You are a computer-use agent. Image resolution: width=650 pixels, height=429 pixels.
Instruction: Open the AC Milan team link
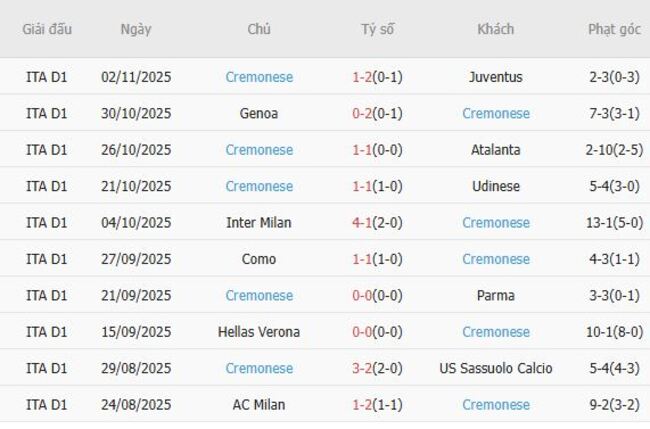[259, 405]
